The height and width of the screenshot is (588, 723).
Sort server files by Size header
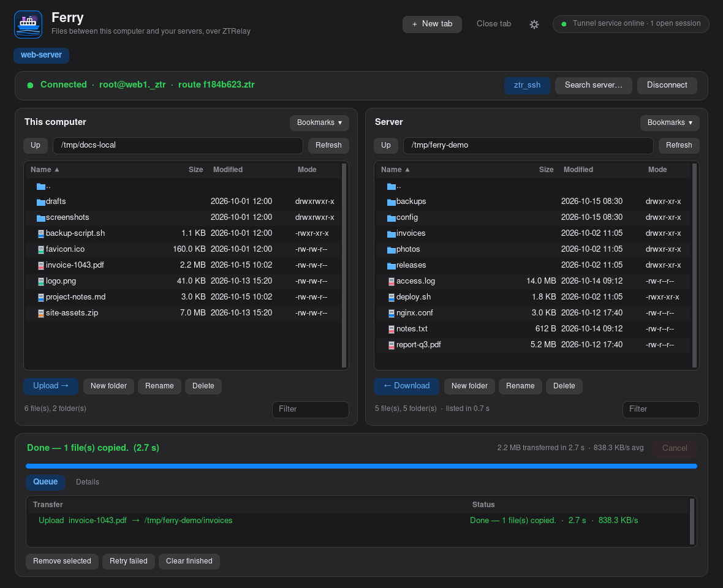546,170
